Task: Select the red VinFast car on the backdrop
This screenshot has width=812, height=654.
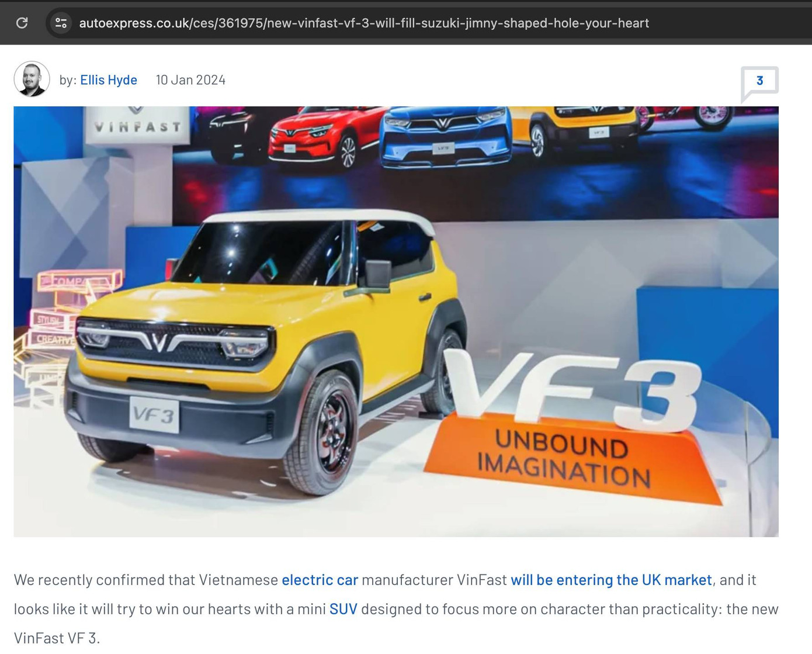Action: (318, 139)
